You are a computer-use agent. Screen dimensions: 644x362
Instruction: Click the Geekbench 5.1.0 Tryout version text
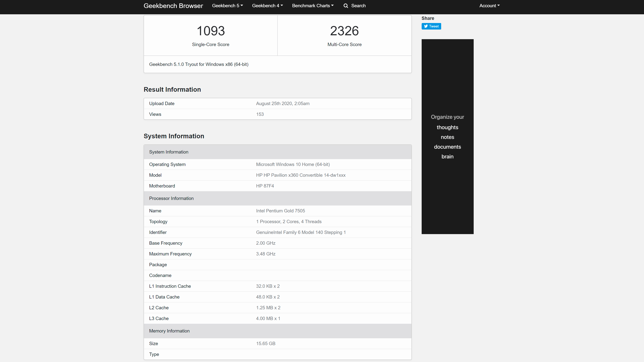(199, 64)
